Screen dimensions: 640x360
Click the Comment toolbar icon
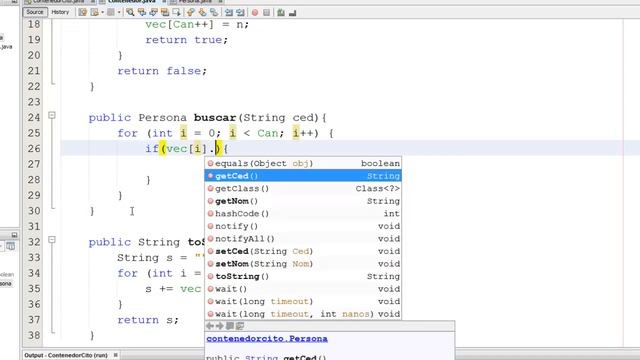coord(281,13)
